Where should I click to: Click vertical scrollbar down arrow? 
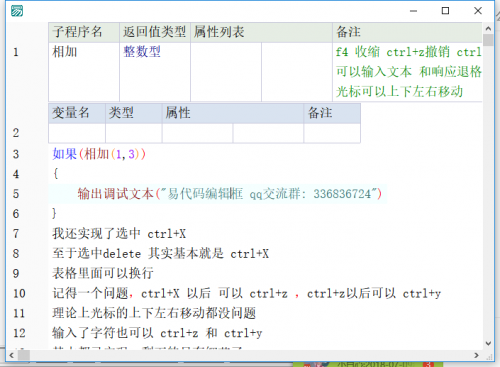488,343
